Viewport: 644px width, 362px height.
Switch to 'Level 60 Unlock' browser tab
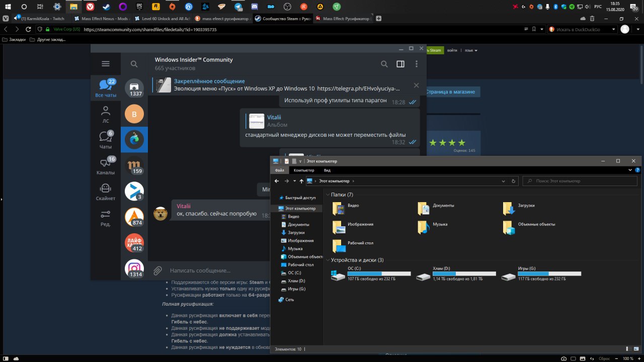(x=162, y=19)
